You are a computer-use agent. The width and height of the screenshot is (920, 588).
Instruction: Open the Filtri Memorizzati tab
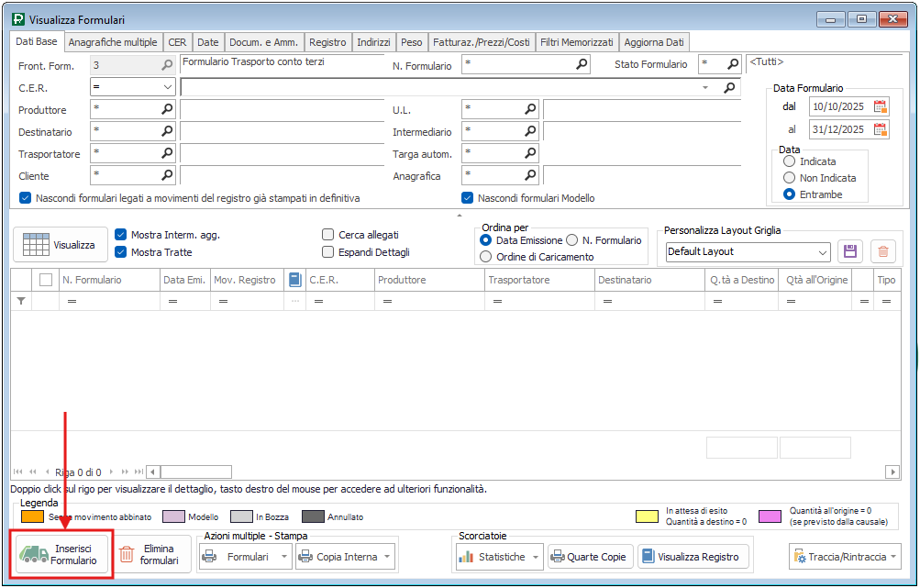tap(577, 42)
